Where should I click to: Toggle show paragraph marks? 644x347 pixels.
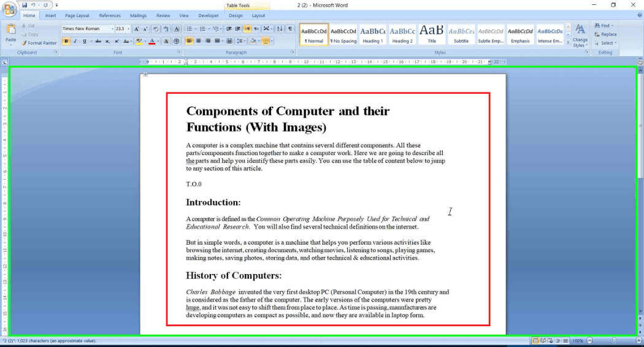pos(290,29)
